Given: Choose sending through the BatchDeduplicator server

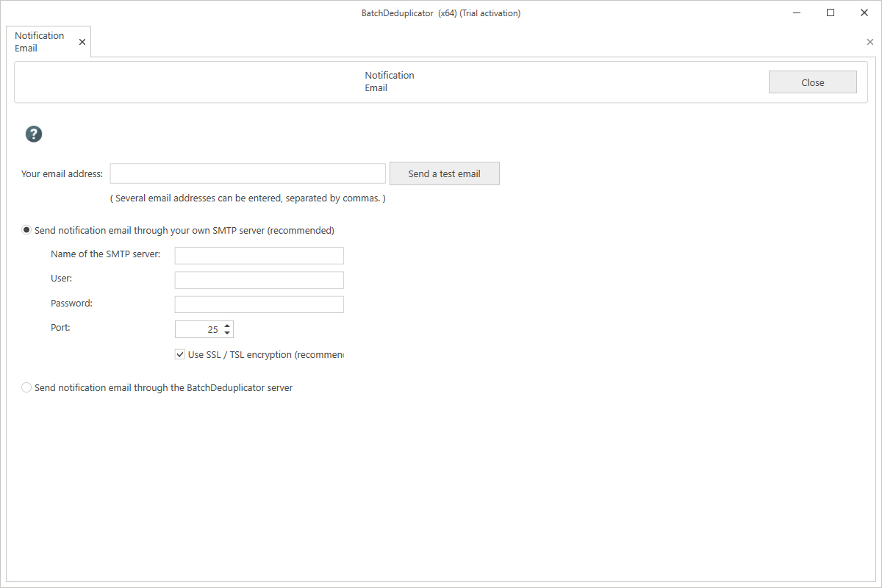Looking at the screenshot, I should tap(26, 387).
